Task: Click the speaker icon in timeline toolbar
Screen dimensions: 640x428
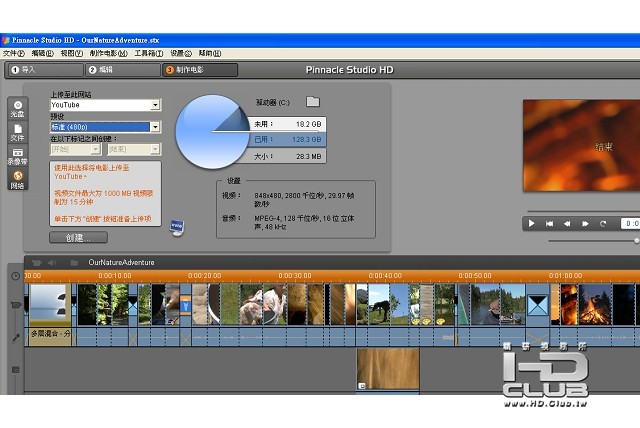Action: tap(52, 263)
